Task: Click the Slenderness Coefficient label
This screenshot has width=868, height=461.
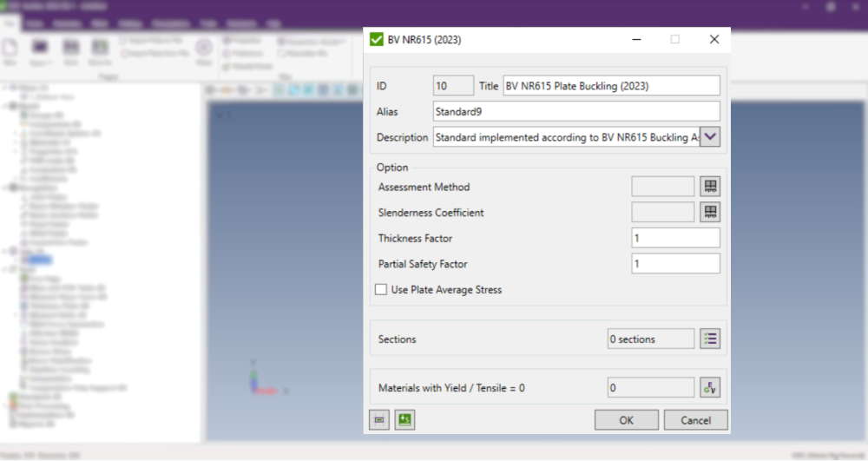Action: click(x=431, y=213)
